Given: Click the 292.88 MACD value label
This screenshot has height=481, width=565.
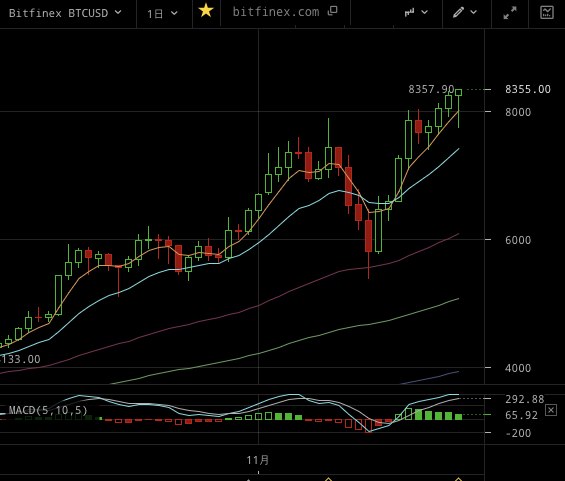Looking at the screenshot, I should point(524,399).
